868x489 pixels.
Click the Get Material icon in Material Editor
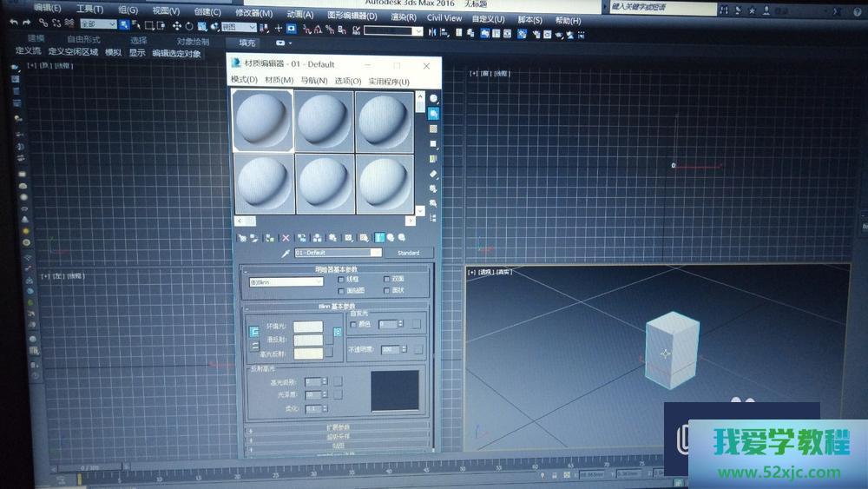click(242, 237)
